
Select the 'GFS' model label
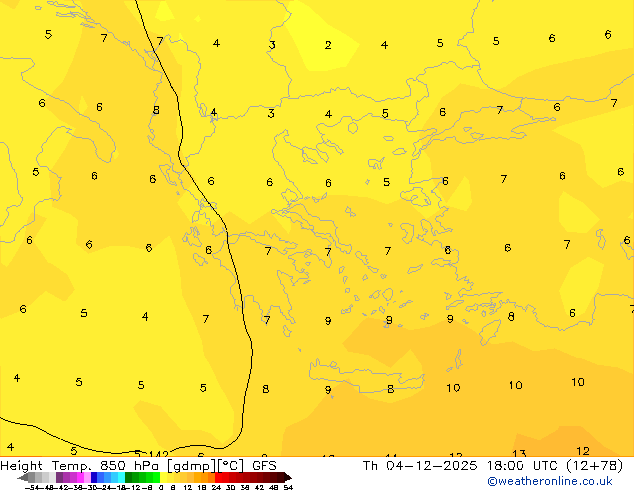[264, 466]
